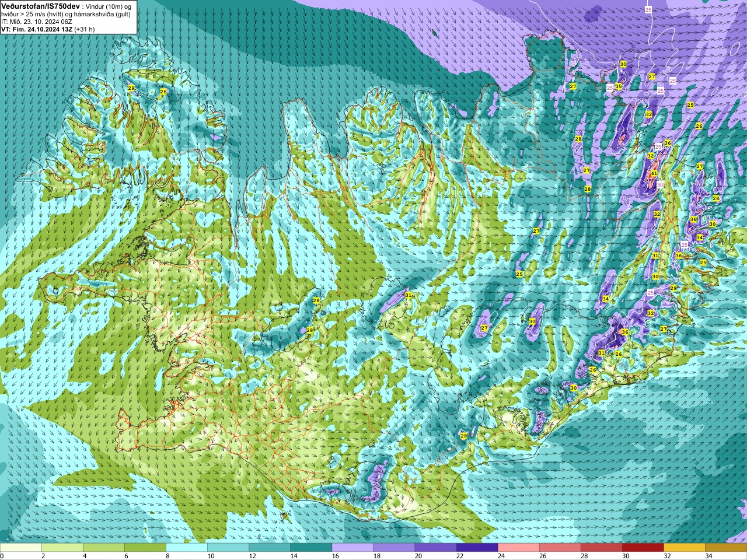Screen dimensions: 747x560
Task: Click the dark teal 14–16 m/s legend swatch
Action: tap(311, 548)
